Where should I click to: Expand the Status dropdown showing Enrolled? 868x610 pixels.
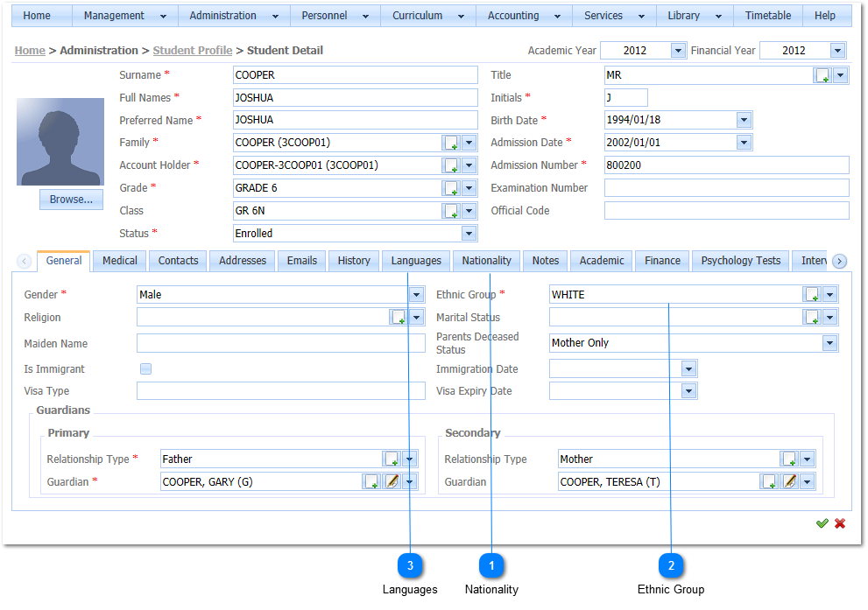click(x=469, y=234)
